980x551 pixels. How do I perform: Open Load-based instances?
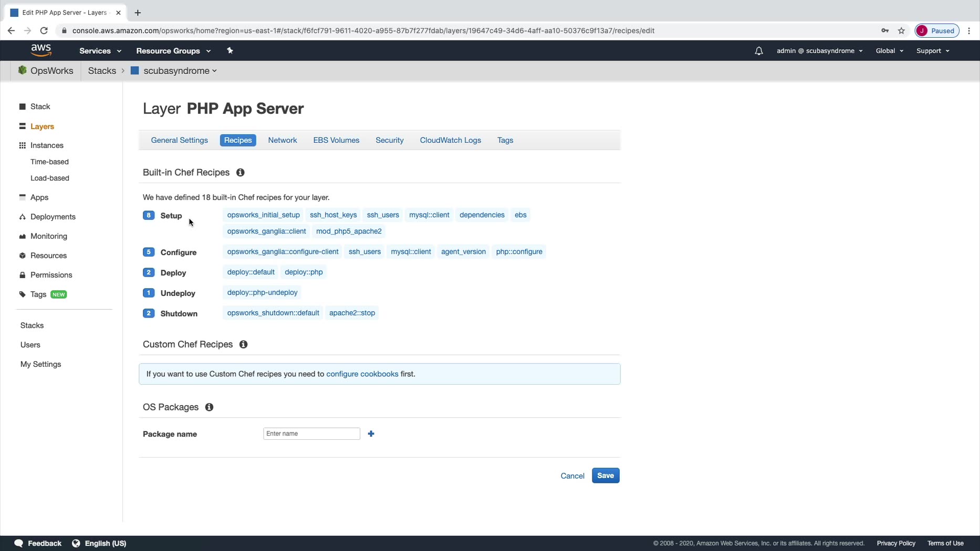click(50, 178)
